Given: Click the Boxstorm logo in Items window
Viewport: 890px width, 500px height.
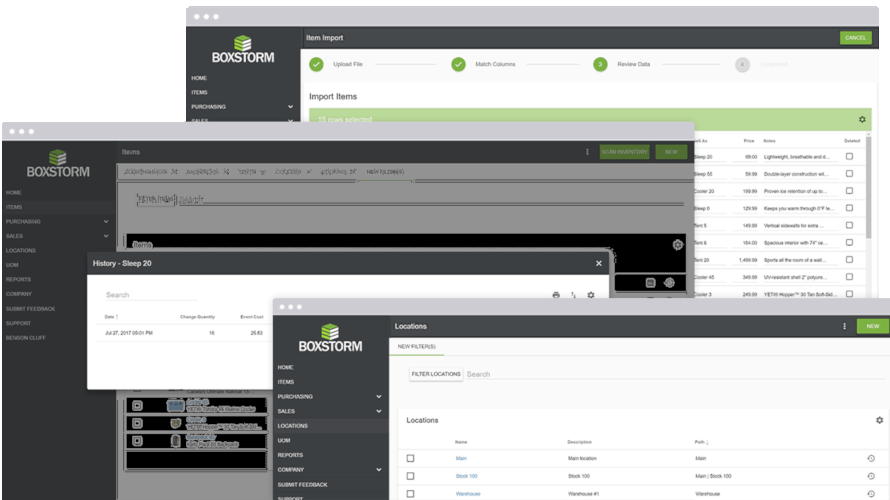Looking at the screenshot, I should (x=58, y=164).
